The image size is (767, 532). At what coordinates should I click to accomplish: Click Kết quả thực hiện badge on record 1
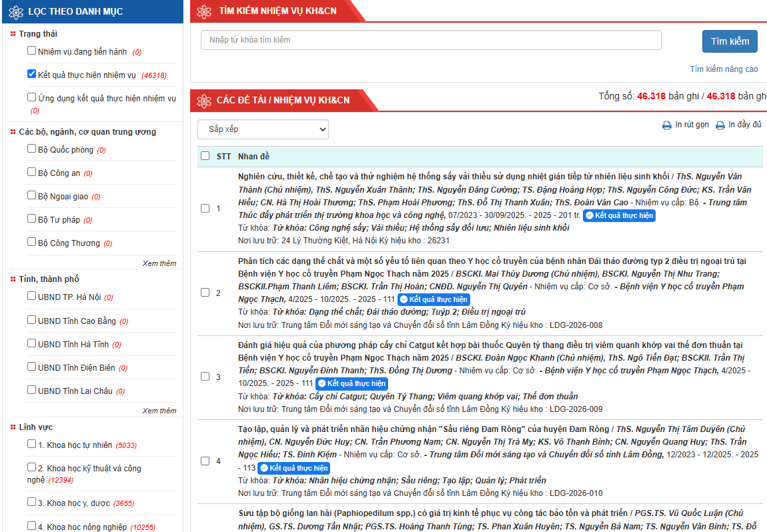[620, 215]
